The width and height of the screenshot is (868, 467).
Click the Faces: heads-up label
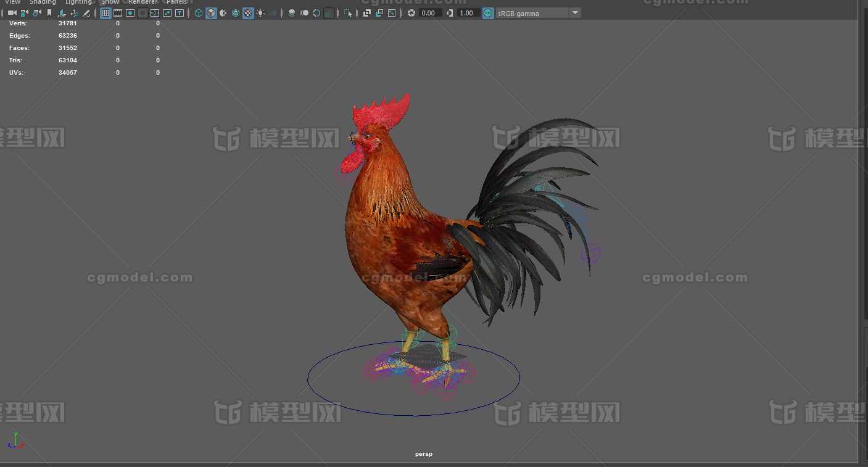coord(19,48)
